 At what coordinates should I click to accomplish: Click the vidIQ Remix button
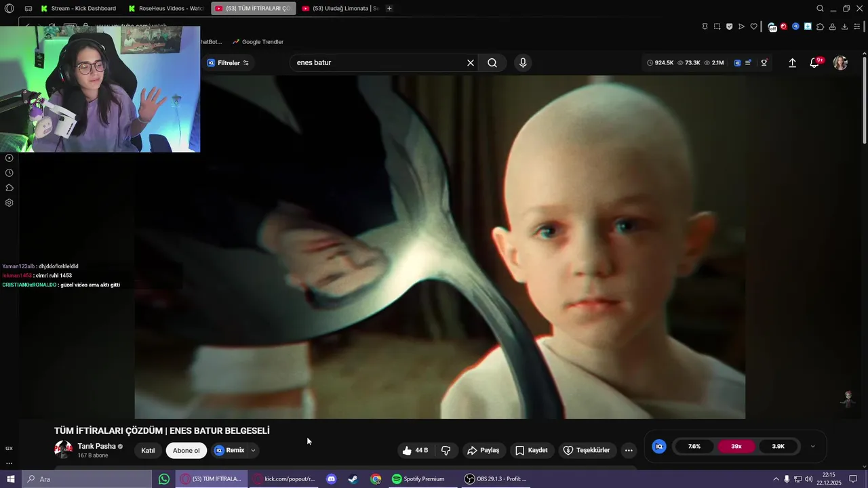pos(229,450)
